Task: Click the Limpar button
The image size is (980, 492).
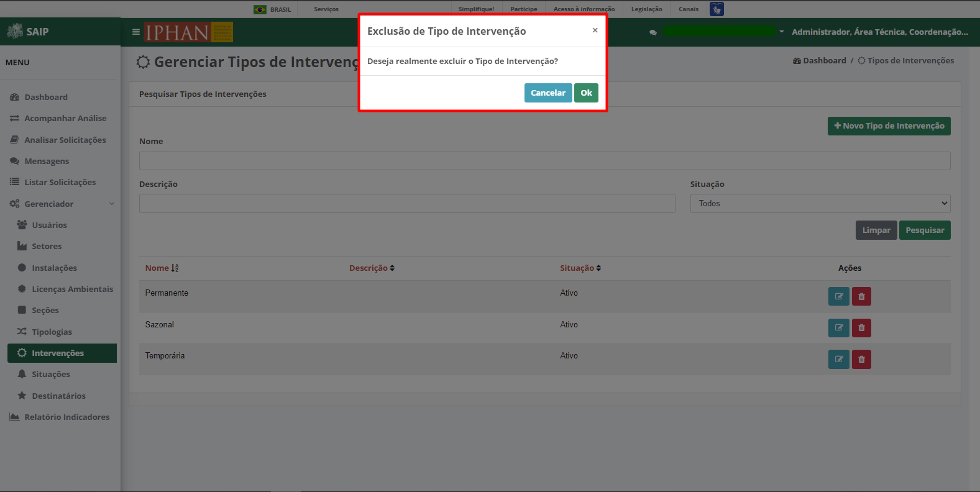Action: [876, 230]
